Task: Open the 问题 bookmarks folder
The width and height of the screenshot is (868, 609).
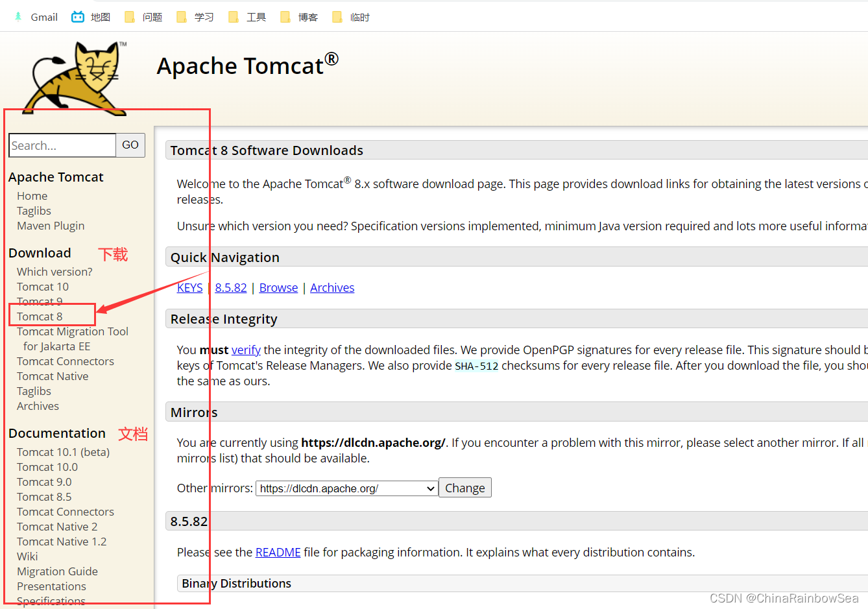Action: click(x=143, y=18)
